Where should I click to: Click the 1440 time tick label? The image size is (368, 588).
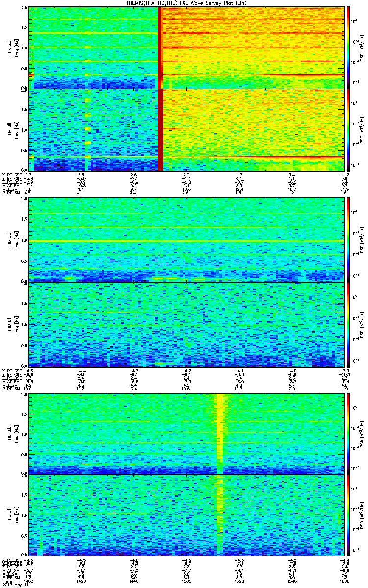pos(134,581)
